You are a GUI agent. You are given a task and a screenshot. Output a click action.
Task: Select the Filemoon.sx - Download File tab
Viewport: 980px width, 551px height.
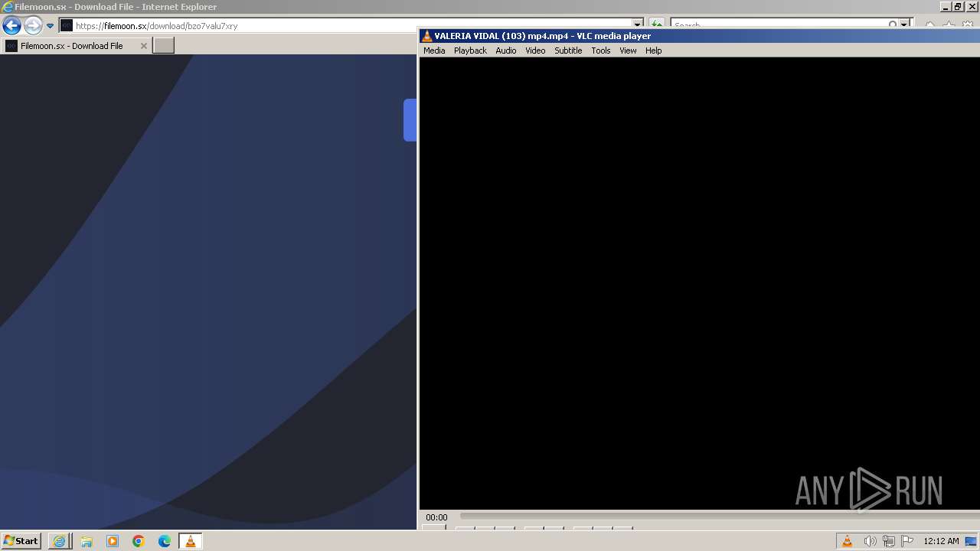click(x=72, y=46)
